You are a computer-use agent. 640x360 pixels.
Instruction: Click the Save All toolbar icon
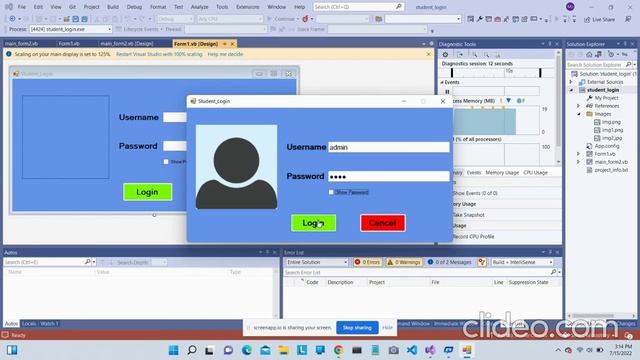pos(84,19)
